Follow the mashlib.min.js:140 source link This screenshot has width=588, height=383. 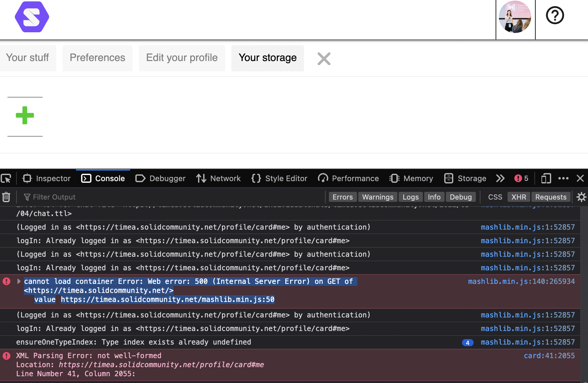pyautogui.click(x=521, y=281)
